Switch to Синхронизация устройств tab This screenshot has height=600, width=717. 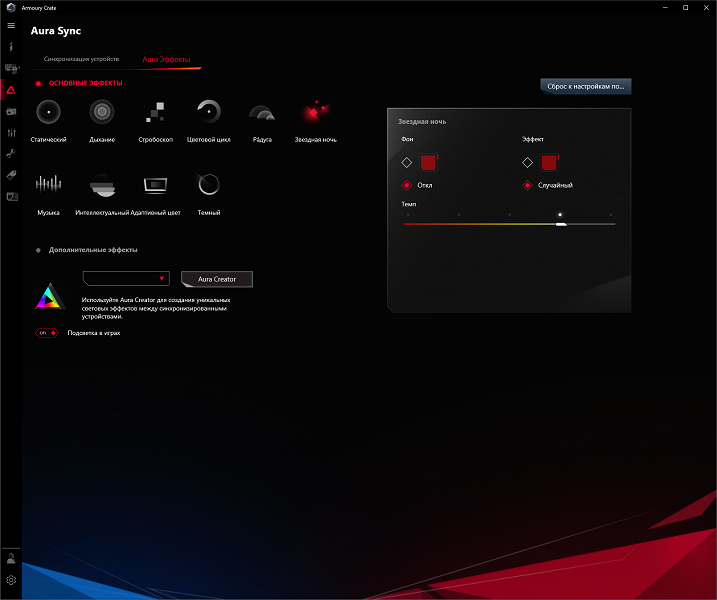coord(81,59)
